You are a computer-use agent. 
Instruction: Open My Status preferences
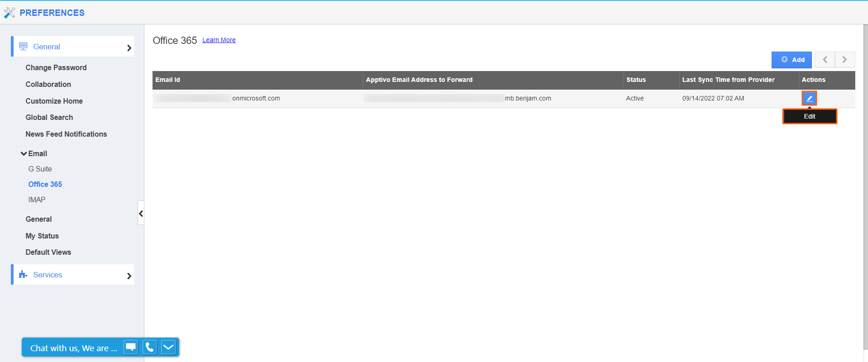tap(43, 236)
